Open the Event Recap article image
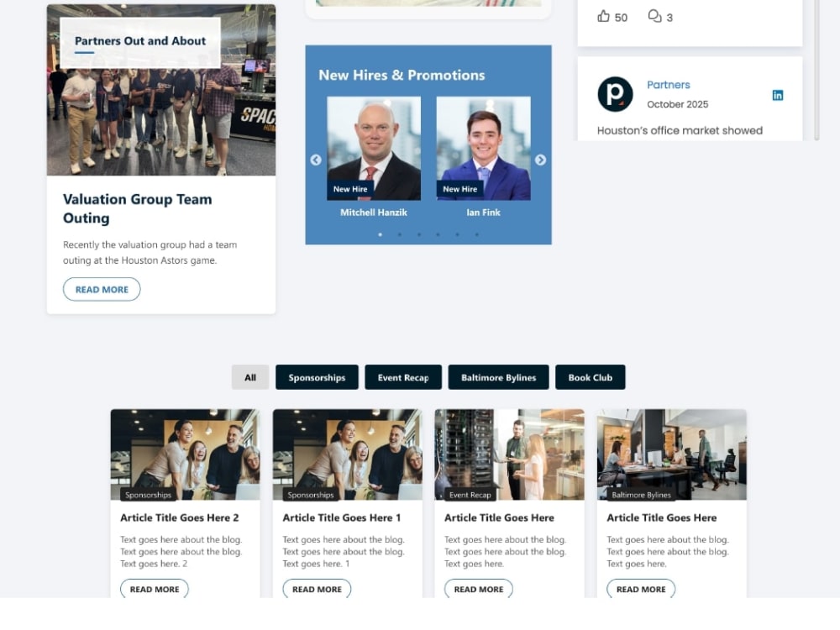Image resolution: width=840 pixels, height=630 pixels. click(510, 454)
